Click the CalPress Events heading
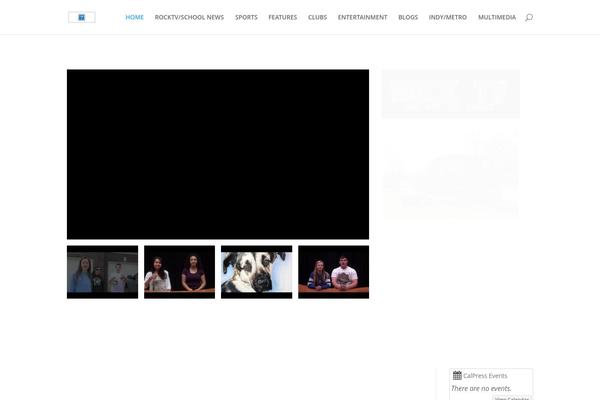The height and width of the screenshot is (400, 600). click(x=485, y=376)
